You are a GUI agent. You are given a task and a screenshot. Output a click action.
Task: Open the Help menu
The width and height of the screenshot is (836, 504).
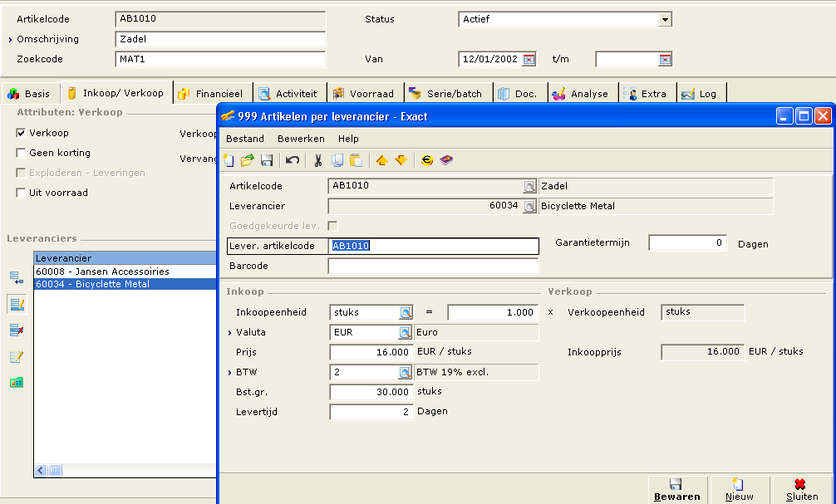(x=348, y=139)
